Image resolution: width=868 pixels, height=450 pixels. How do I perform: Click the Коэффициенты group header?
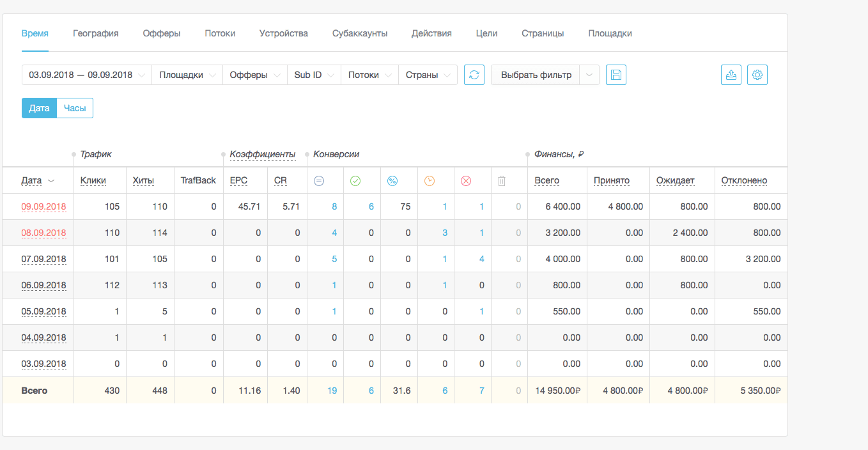click(x=262, y=154)
